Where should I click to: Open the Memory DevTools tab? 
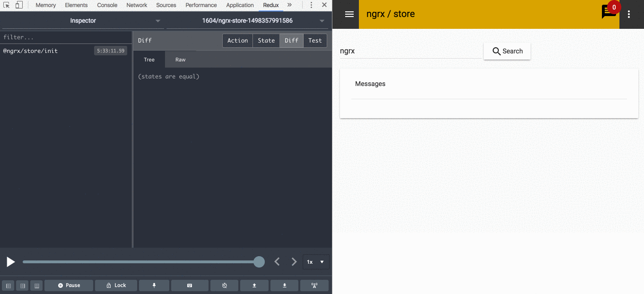point(46,5)
